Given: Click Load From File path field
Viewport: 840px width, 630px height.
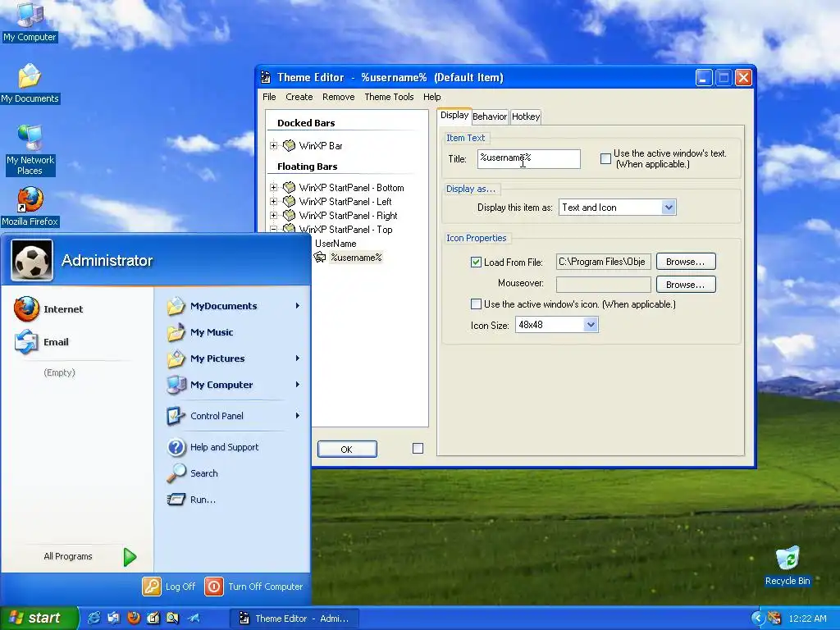Looking at the screenshot, I should click(604, 262).
